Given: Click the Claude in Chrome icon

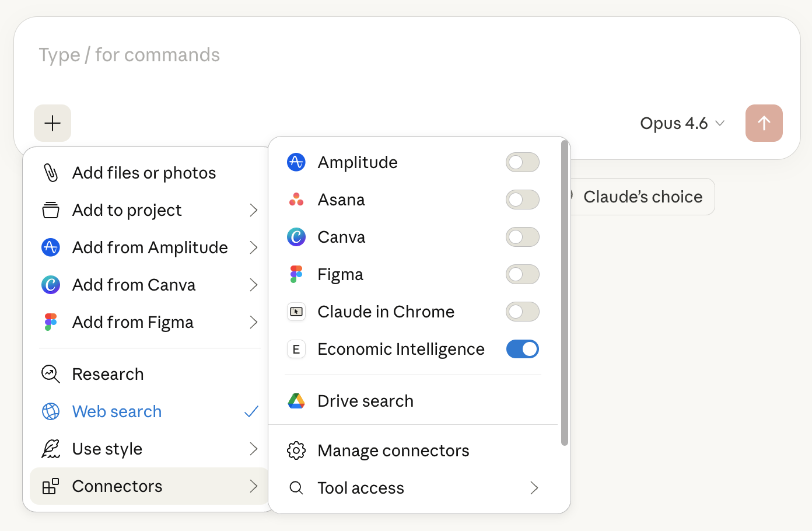Looking at the screenshot, I should click(296, 312).
